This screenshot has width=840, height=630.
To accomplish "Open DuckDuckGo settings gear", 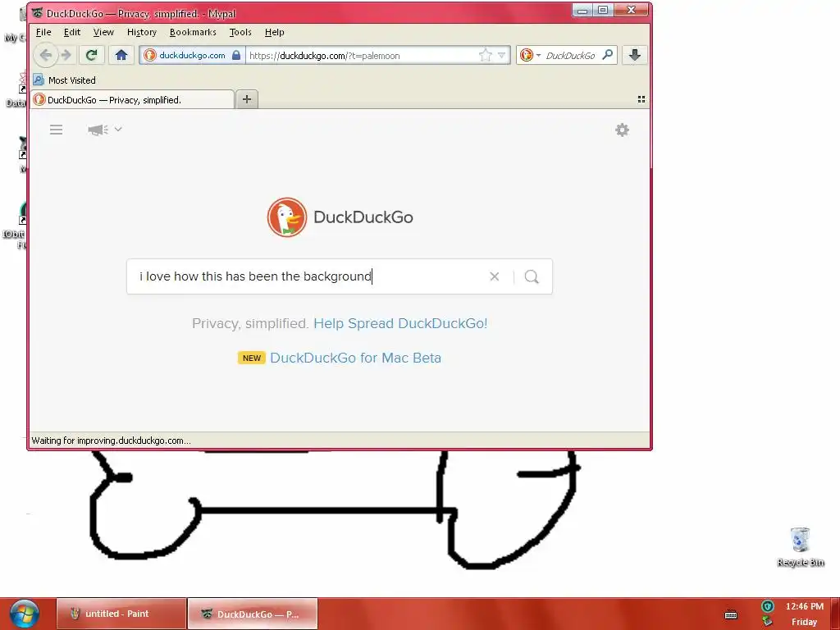I will coord(622,130).
